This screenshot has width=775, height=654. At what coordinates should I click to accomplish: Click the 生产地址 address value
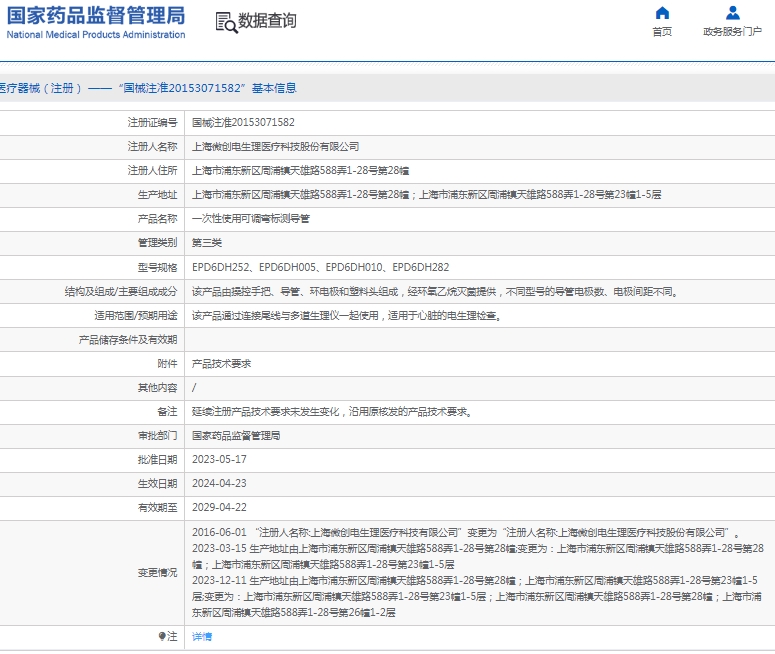click(427, 195)
